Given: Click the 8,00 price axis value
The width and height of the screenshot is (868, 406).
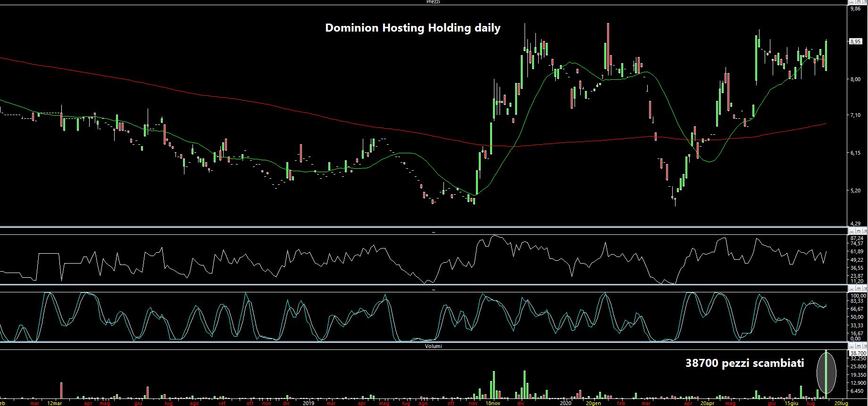Looking at the screenshot, I should [x=855, y=79].
